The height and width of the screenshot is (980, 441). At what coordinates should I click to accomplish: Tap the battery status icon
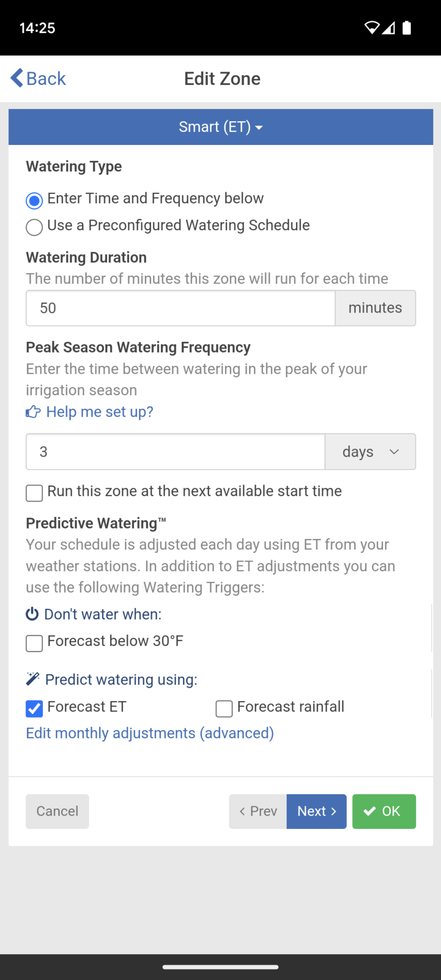coord(407,28)
